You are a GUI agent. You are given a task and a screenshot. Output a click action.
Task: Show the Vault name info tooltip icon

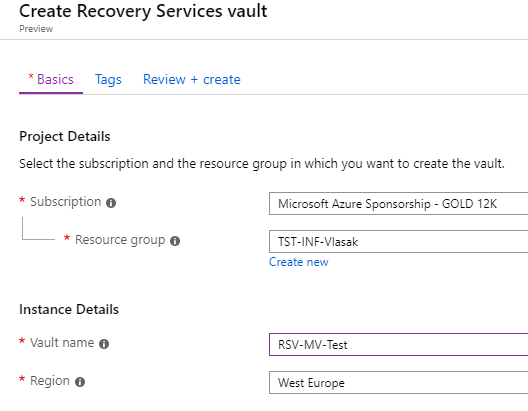click(x=104, y=344)
